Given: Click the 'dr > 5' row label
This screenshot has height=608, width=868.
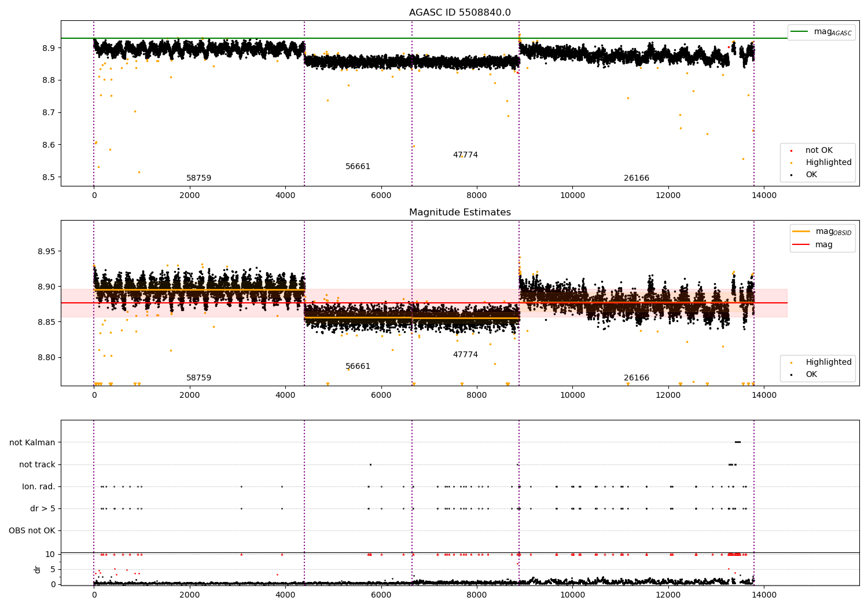Looking at the screenshot, I should [43, 508].
